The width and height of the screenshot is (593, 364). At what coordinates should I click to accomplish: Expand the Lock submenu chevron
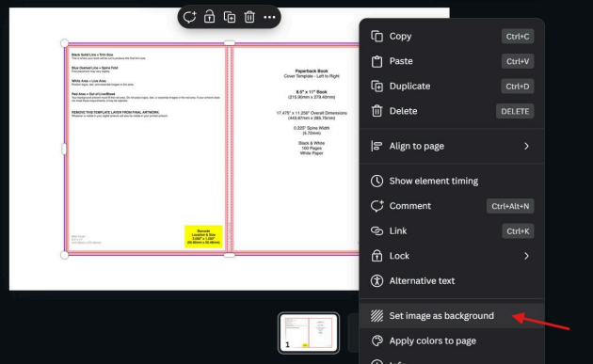tap(526, 256)
